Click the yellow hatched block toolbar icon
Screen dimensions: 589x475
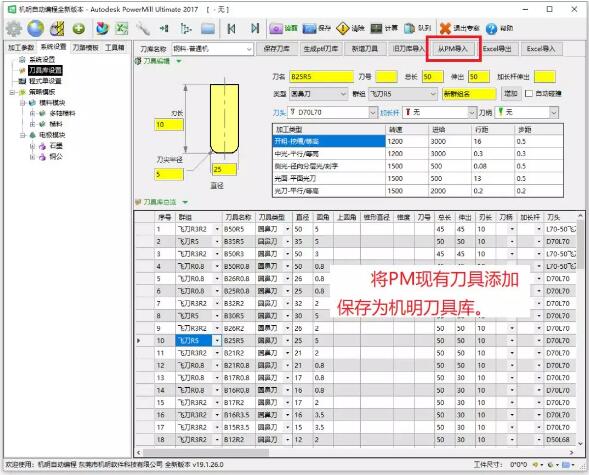coord(57,29)
